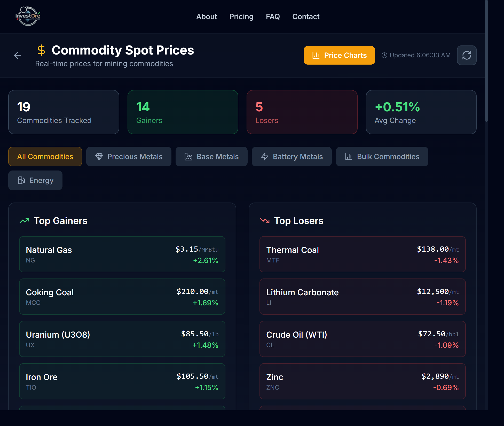Click the fuel pump icon for Energy

pos(21,180)
